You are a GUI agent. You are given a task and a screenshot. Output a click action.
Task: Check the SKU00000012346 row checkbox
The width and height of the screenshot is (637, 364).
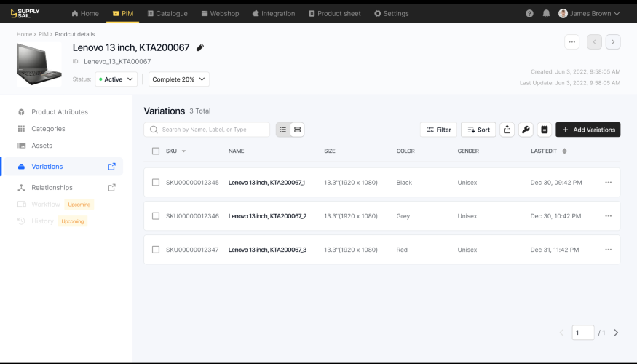coord(156,216)
